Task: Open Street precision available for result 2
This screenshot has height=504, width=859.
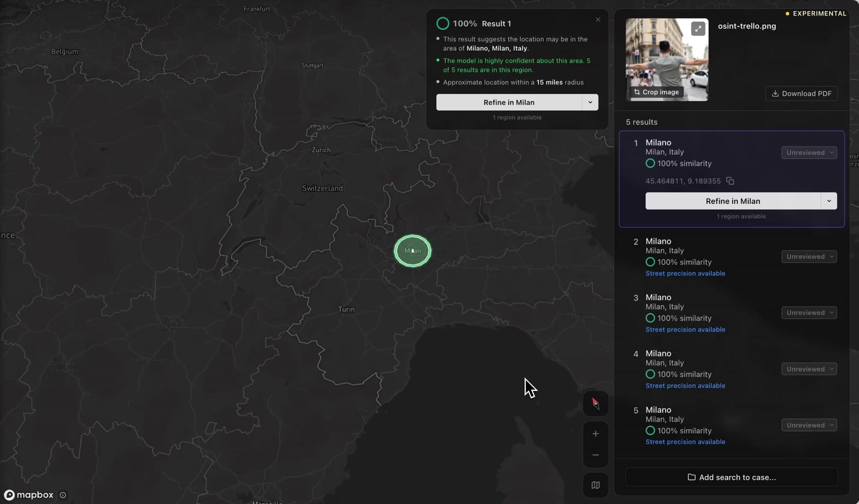Action: pyautogui.click(x=686, y=273)
